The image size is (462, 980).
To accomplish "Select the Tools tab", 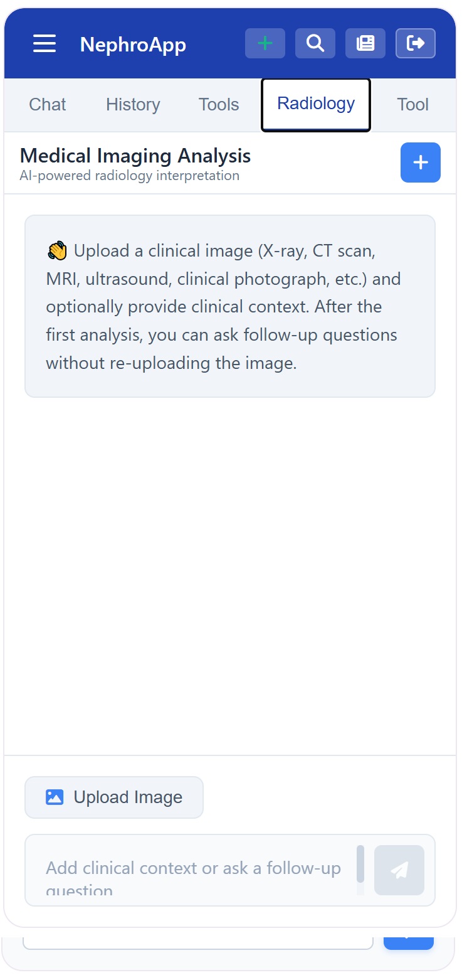I will click(x=219, y=104).
